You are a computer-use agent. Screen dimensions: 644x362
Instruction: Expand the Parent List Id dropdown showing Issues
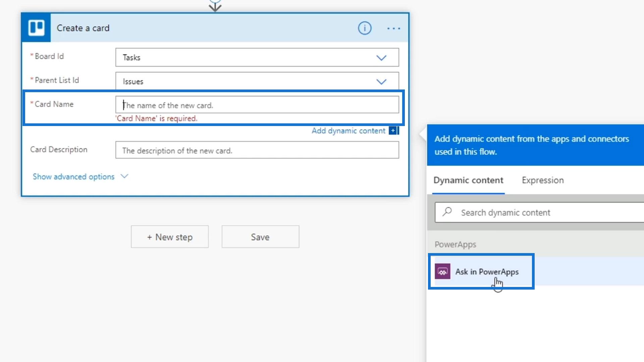[381, 82]
